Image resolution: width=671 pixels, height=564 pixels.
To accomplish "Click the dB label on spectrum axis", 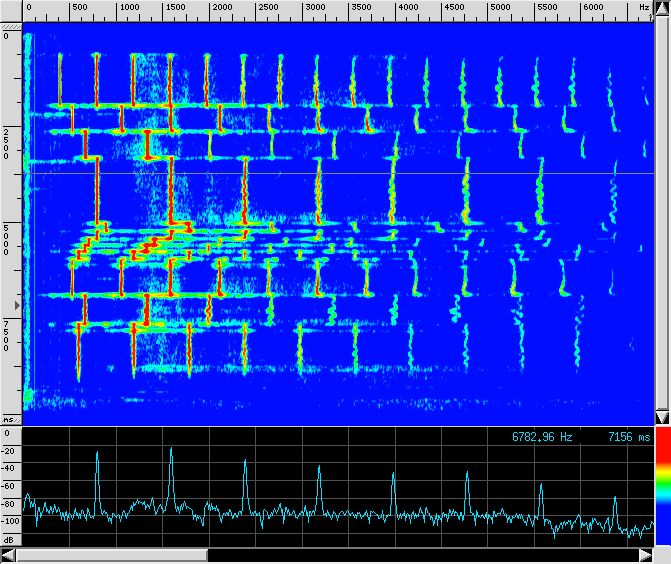I will [x=8, y=538].
